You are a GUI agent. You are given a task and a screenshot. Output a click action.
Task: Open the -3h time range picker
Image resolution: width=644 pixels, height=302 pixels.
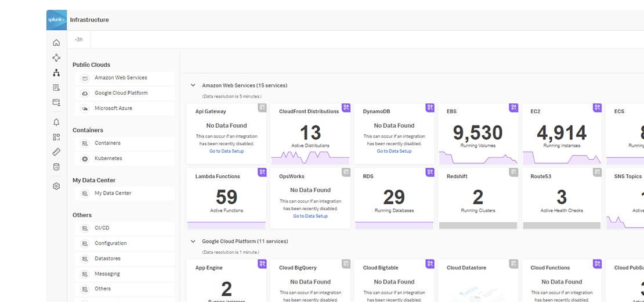(78, 39)
